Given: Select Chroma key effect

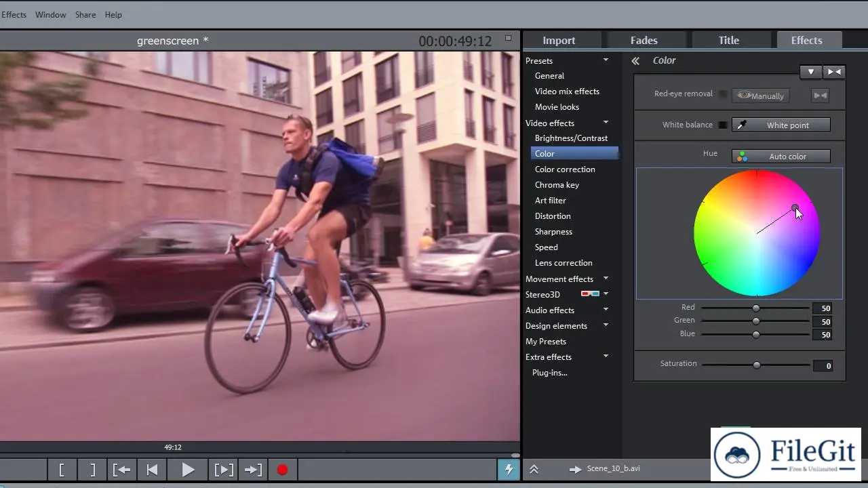Looking at the screenshot, I should 557,185.
